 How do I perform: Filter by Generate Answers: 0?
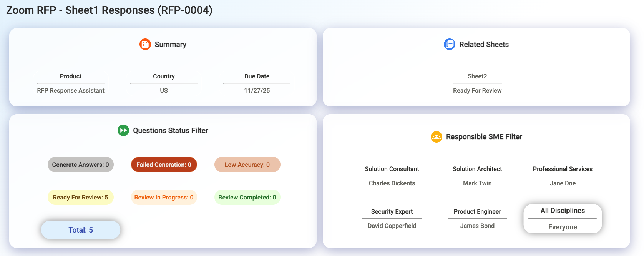[x=81, y=165]
